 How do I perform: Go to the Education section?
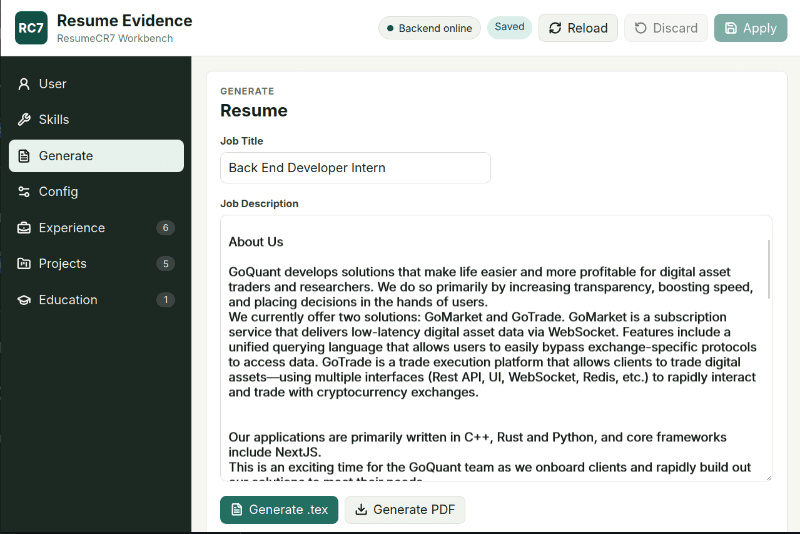coord(96,300)
